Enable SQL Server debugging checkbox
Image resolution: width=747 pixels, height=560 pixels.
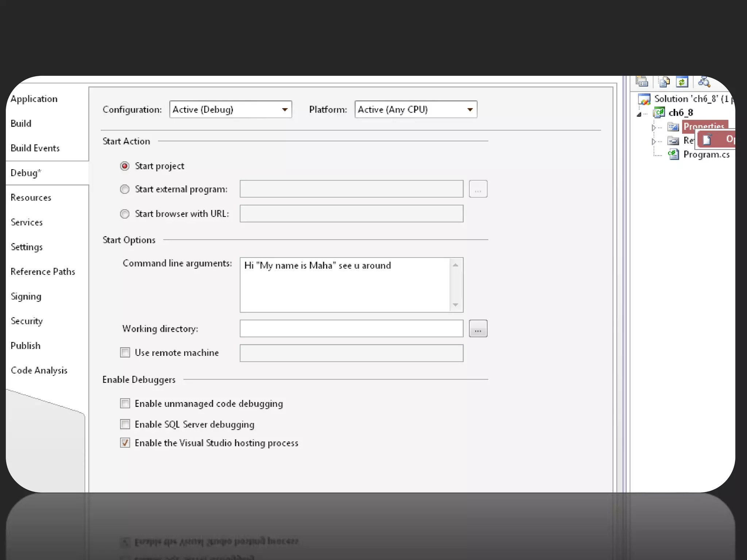point(125,424)
